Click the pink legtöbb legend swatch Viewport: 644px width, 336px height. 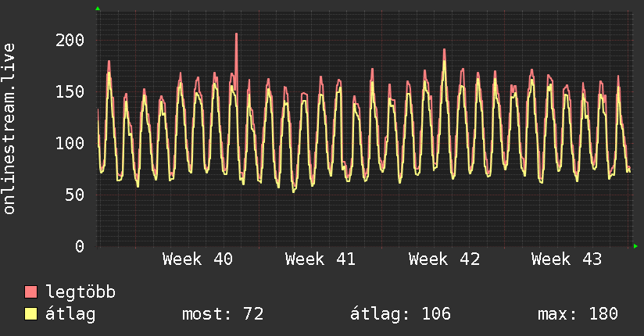point(30,291)
